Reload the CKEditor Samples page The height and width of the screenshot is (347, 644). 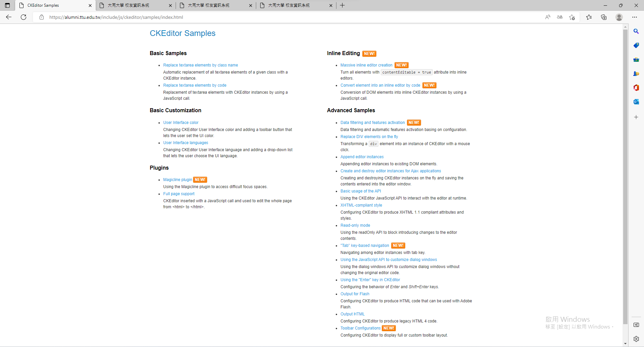click(24, 17)
